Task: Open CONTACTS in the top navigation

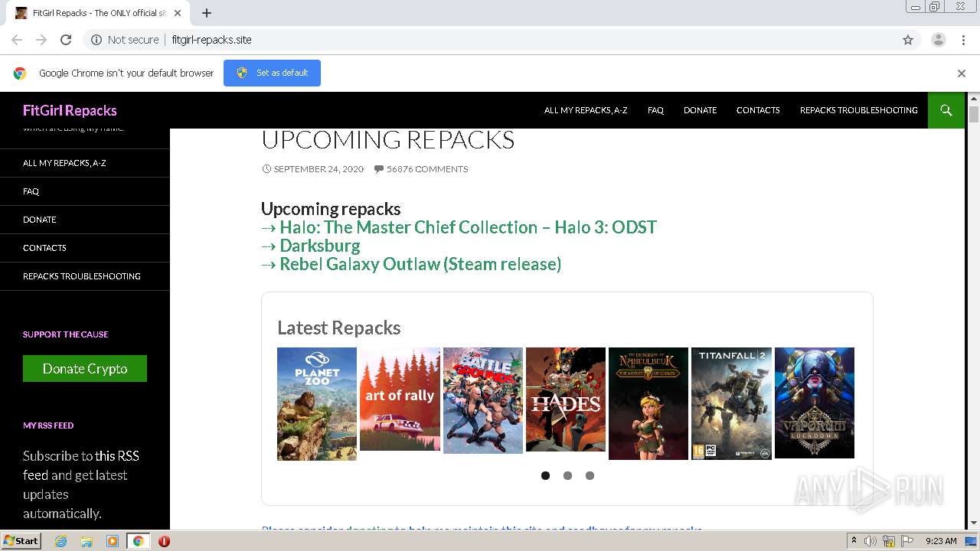Action: (758, 110)
